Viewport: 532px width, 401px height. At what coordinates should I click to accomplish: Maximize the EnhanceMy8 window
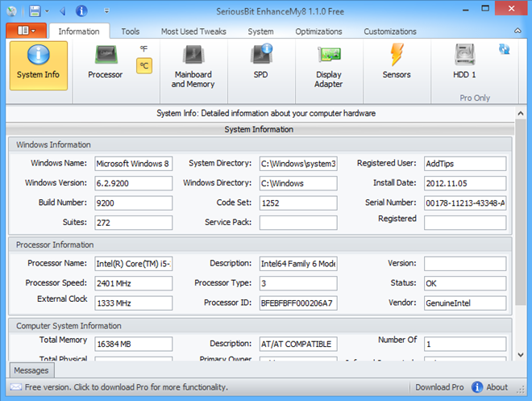pos(485,9)
